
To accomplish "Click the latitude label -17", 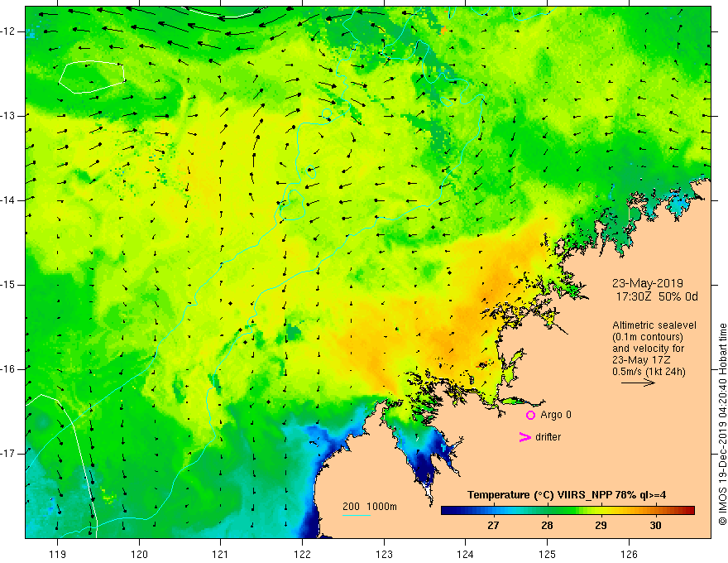I will [8, 454].
